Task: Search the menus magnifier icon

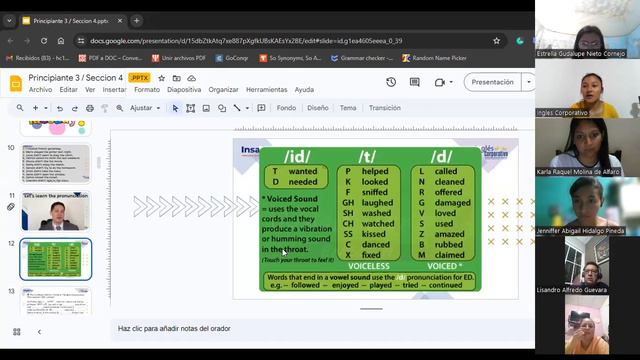Action: [20, 108]
